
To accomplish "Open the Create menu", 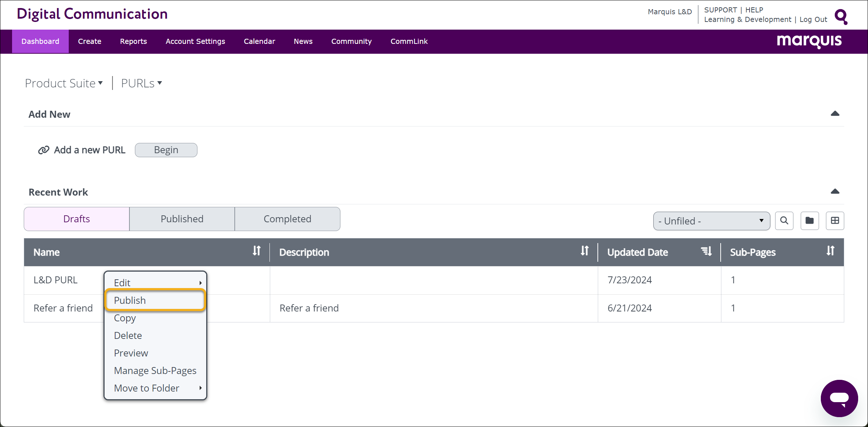I will click(x=90, y=41).
